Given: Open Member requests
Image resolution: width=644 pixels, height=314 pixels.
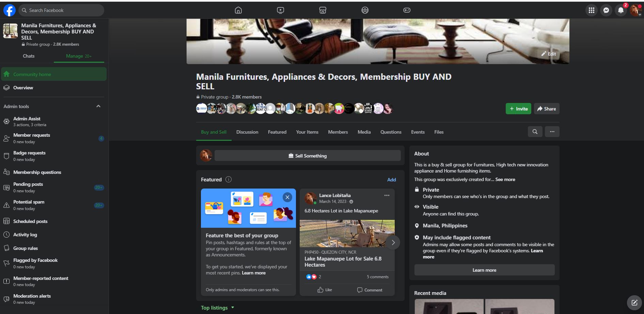Looking at the screenshot, I should pos(54,138).
